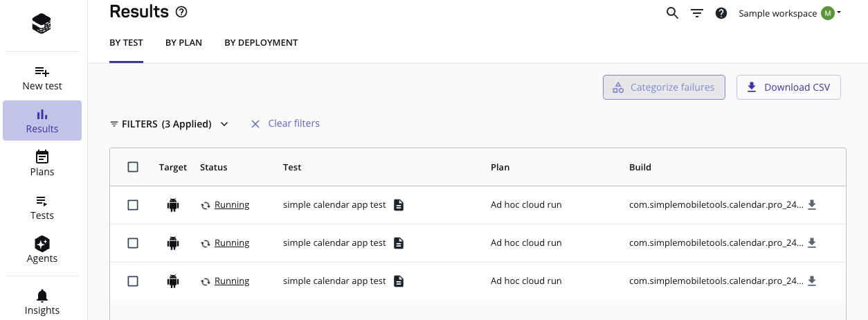Click Android target icon in second row
Screen dimensions: 868x320
pos(173,243)
